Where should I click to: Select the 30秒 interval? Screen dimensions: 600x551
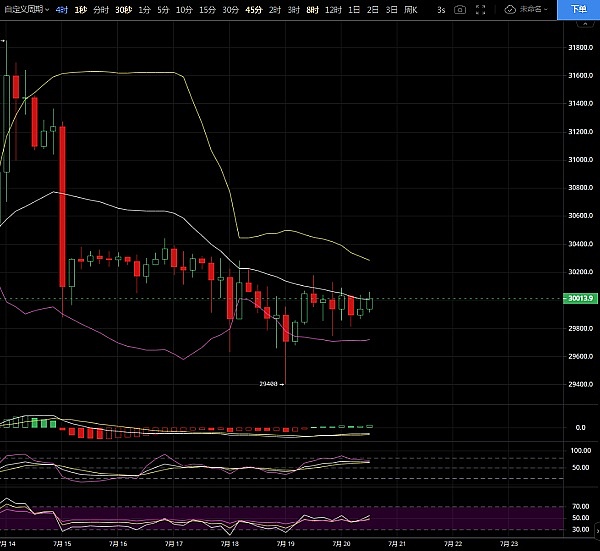click(x=123, y=9)
